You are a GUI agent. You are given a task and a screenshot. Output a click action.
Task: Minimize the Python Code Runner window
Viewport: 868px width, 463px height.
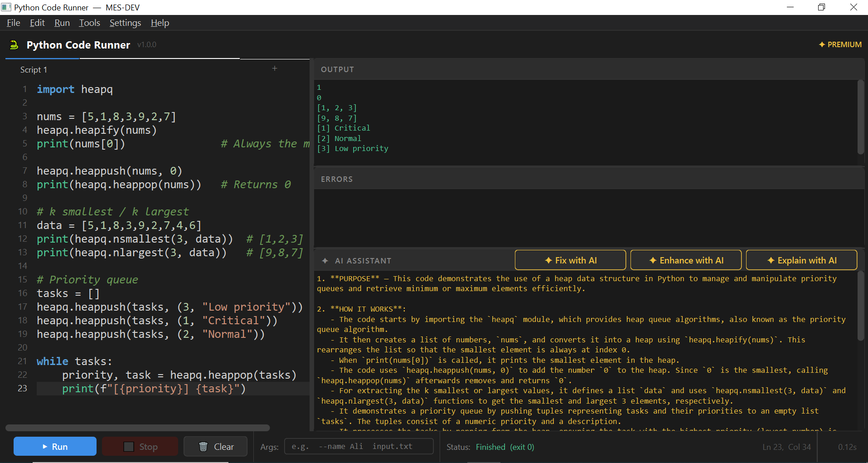(x=790, y=7)
